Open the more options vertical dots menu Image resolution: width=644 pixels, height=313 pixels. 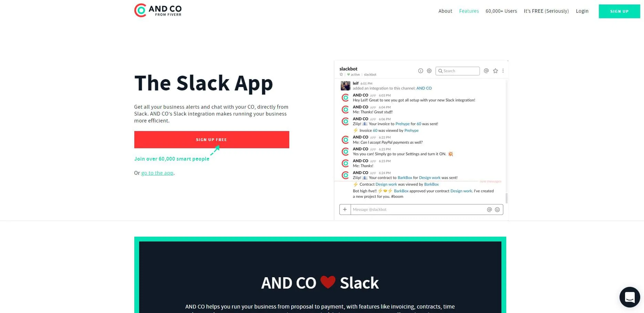point(503,71)
